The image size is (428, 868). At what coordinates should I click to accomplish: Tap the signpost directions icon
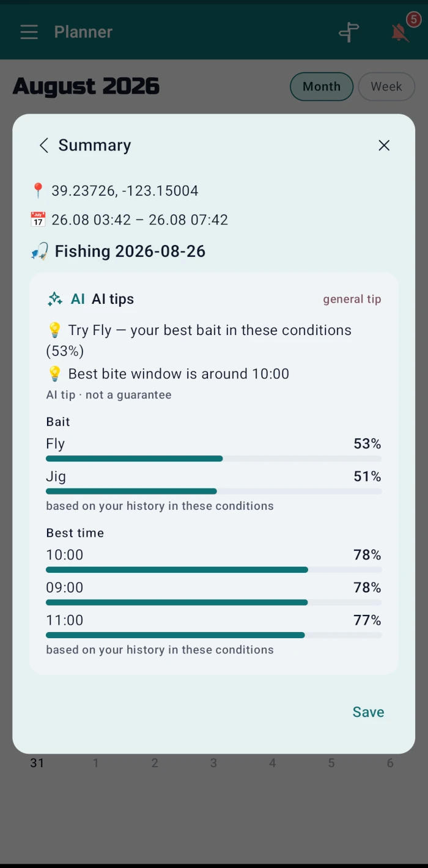coord(349,32)
